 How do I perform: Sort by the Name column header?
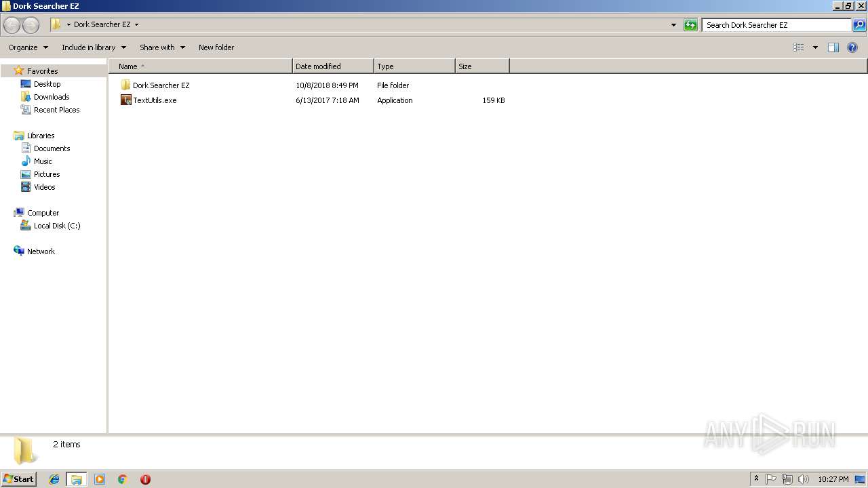click(x=201, y=66)
